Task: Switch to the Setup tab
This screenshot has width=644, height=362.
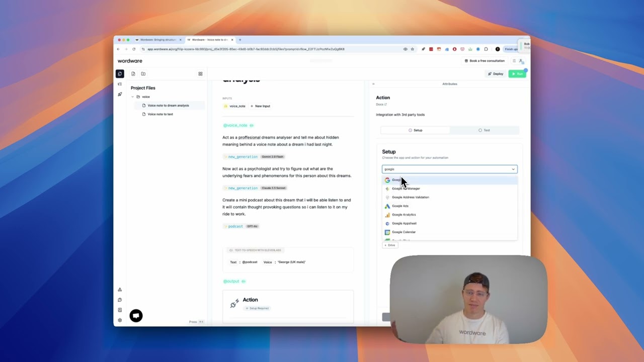Action: coord(415,130)
